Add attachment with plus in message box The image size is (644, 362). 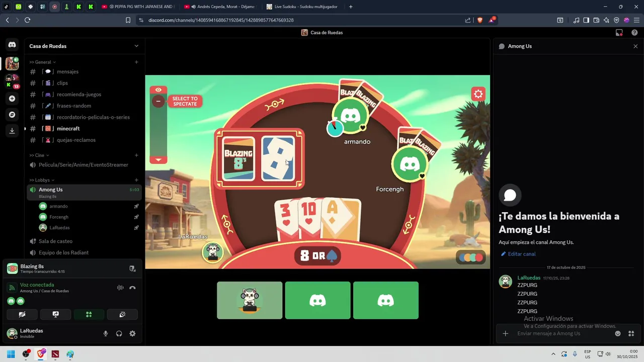(x=506, y=333)
